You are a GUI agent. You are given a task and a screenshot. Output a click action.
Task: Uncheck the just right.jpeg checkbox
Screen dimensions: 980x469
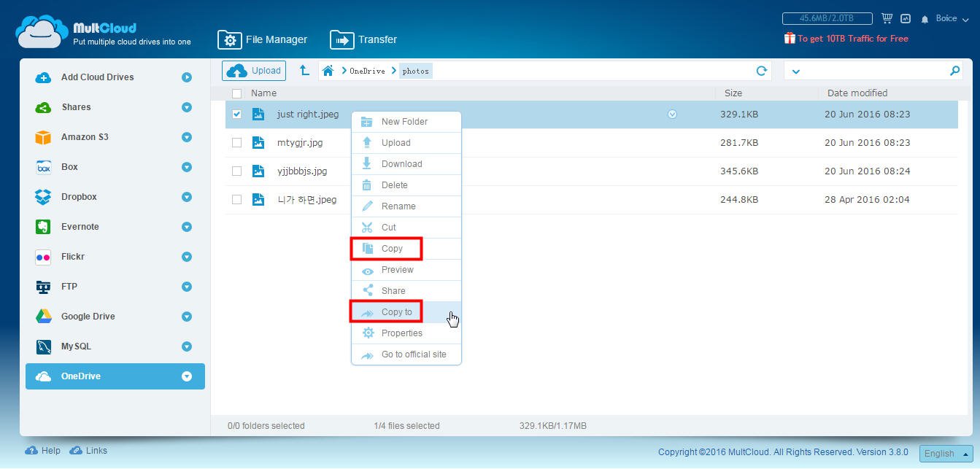236,115
